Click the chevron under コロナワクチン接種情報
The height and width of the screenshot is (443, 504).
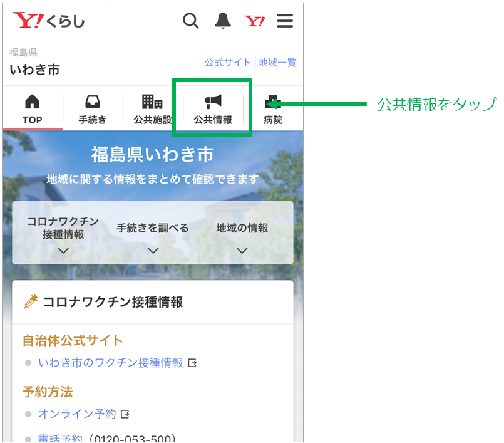(63, 251)
